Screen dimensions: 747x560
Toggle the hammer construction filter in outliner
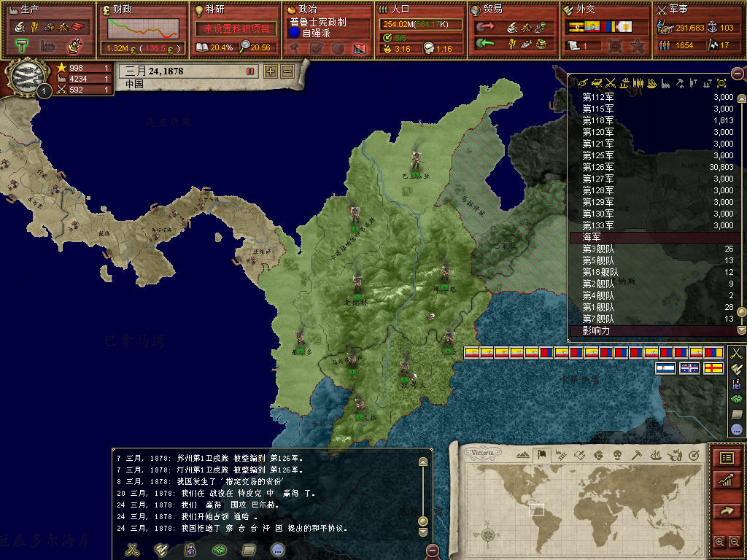click(680, 84)
